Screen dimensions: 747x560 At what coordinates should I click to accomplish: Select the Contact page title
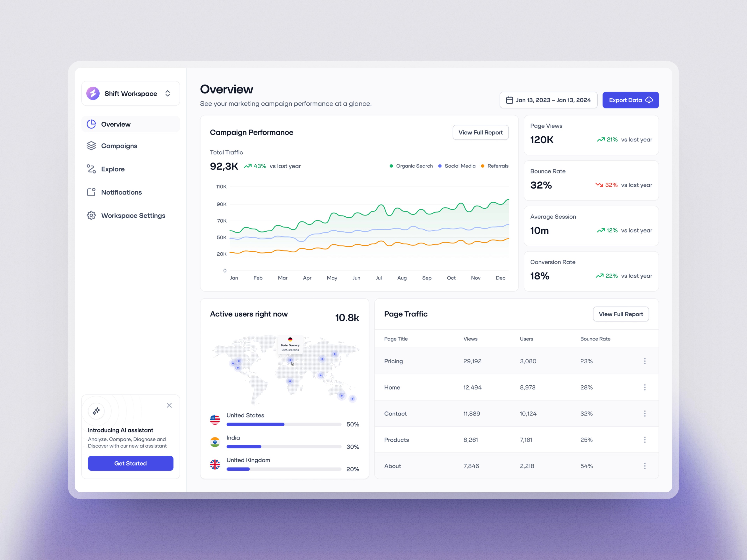pos(395,414)
